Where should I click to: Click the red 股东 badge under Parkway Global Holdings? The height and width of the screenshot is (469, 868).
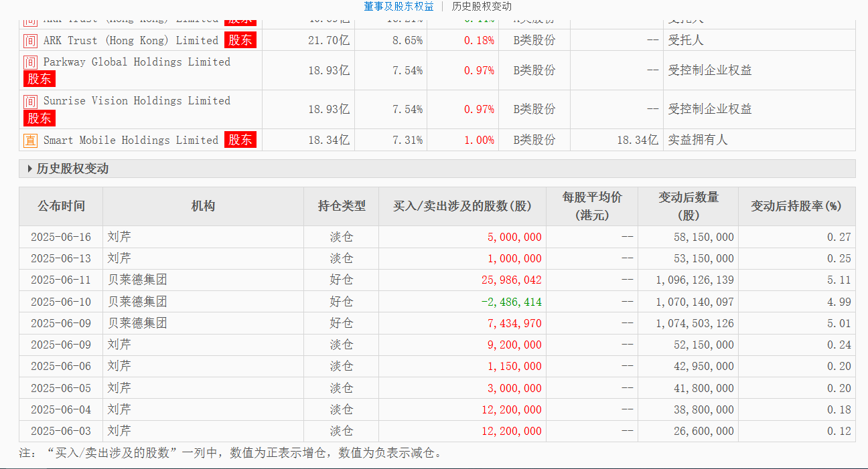point(40,79)
